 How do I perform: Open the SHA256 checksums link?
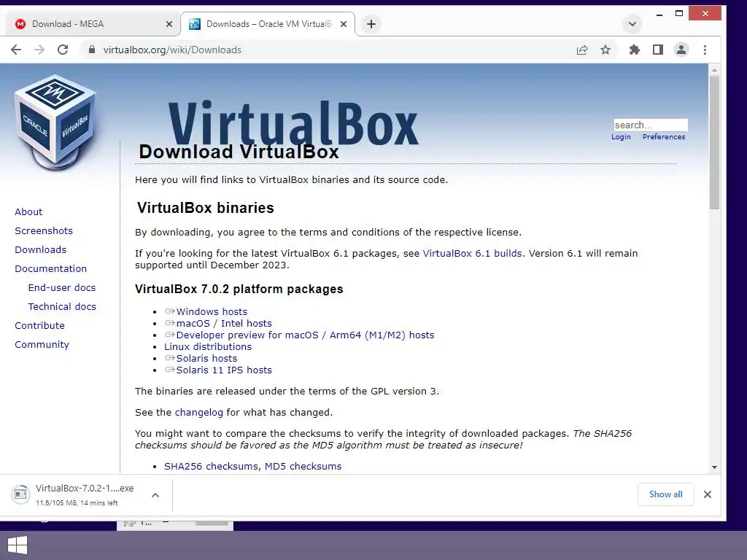211,466
